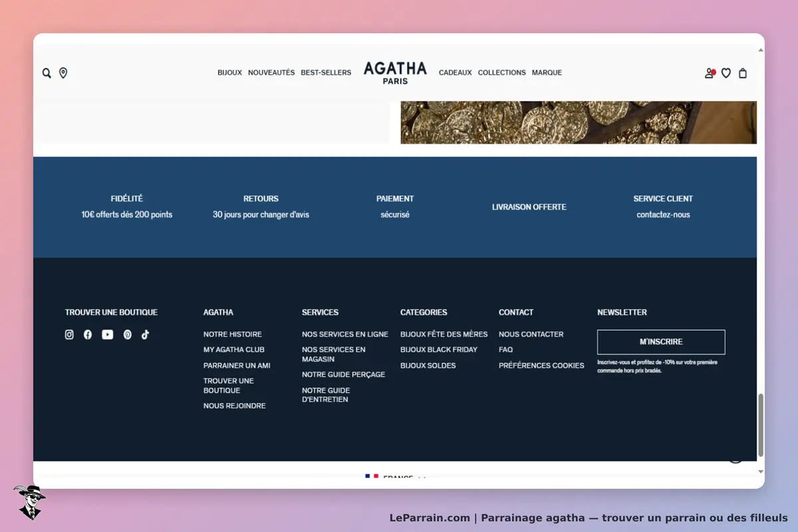Open NOUS REJOINDRE link
Screen dimensions: 798x532
235,406
